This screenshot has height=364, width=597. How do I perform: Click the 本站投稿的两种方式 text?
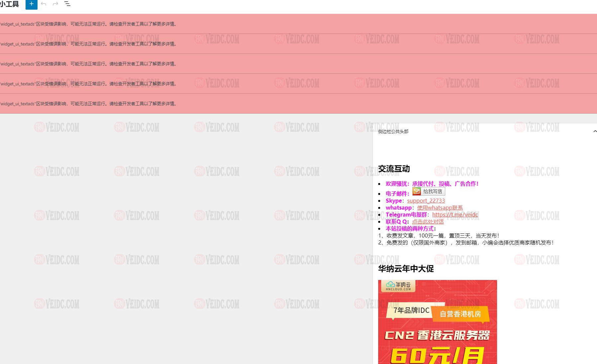click(410, 228)
